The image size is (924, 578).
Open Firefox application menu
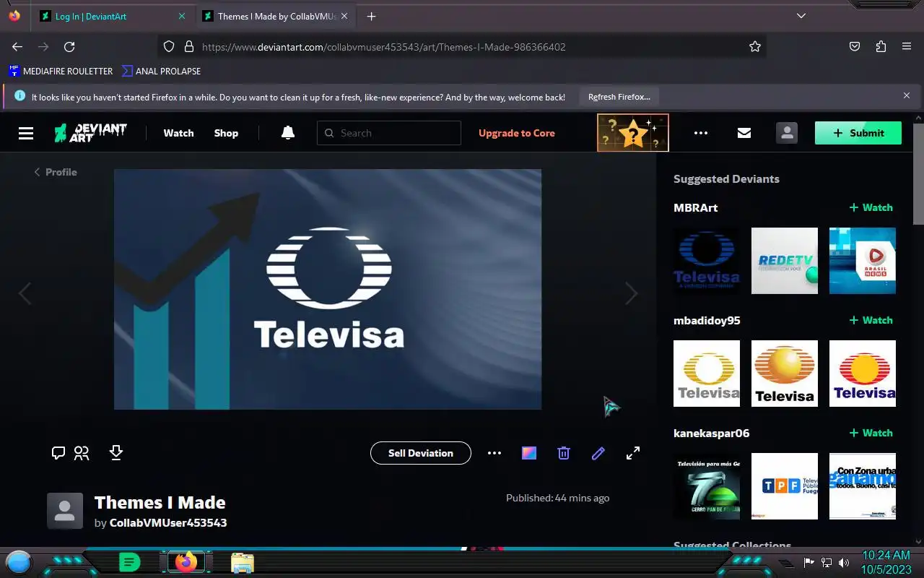(907, 46)
